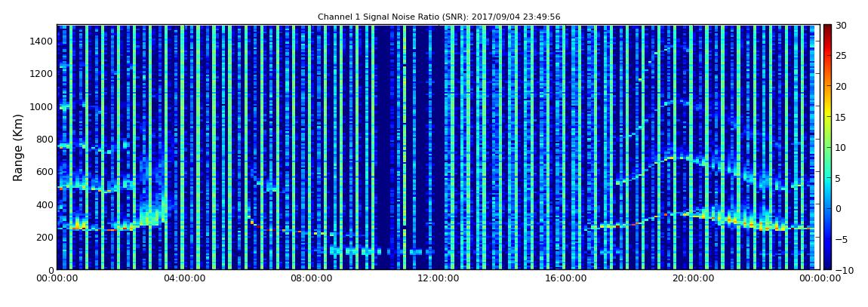The height and width of the screenshot is (307, 868).
Task: Click the 200 range axis tick label
Action: point(45,238)
